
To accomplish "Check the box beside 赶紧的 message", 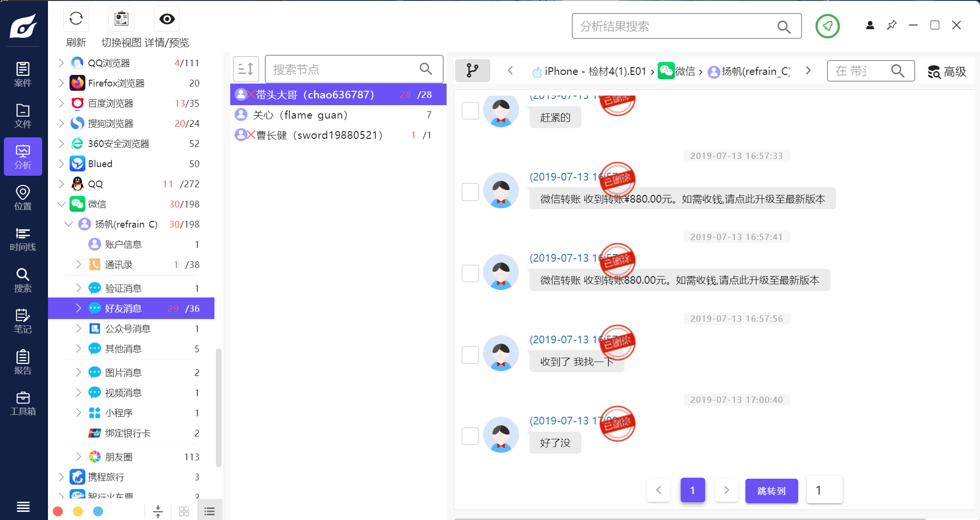I will [x=470, y=110].
